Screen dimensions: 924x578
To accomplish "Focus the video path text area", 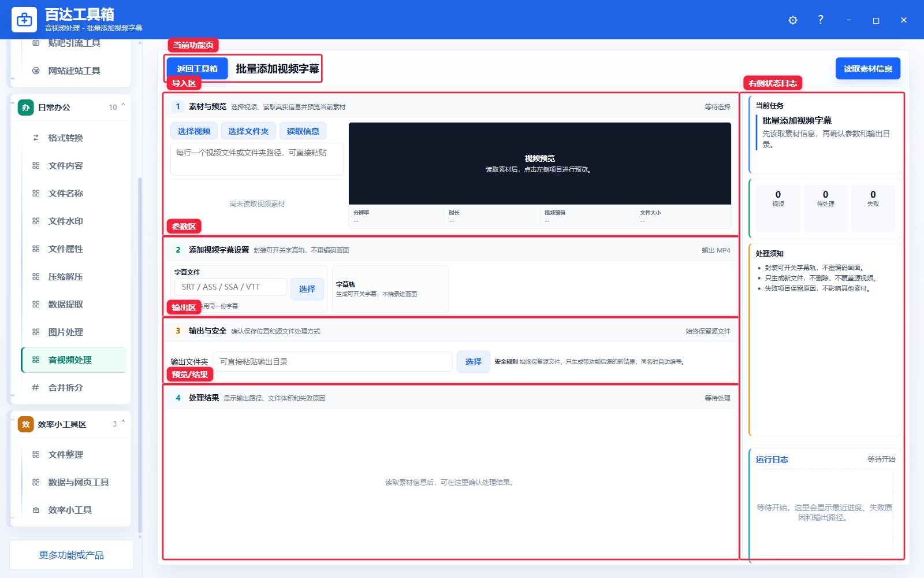I will point(257,159).
